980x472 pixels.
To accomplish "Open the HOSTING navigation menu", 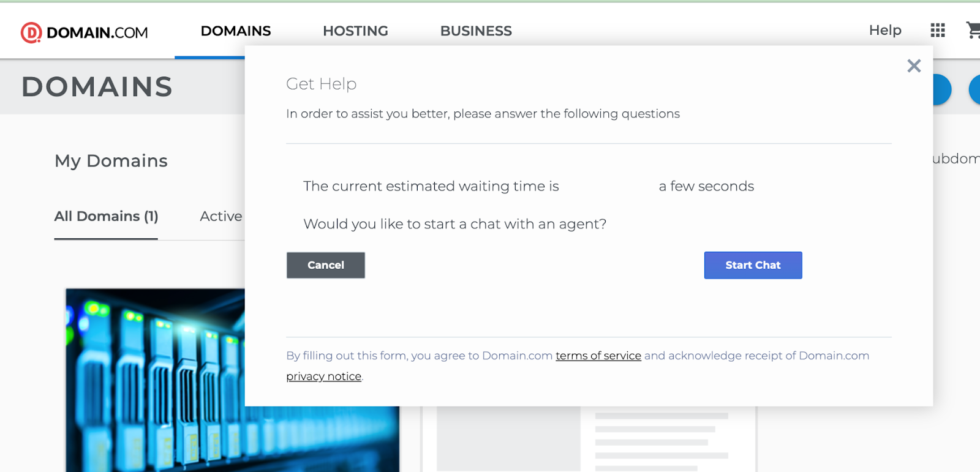I will click(355, 31).
